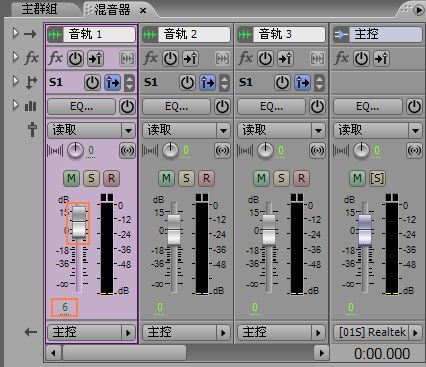Viewport: 426px width, 367px height.
Task: Toggle EQ power on 主控 channel
Action: click(x=414, y=107)
